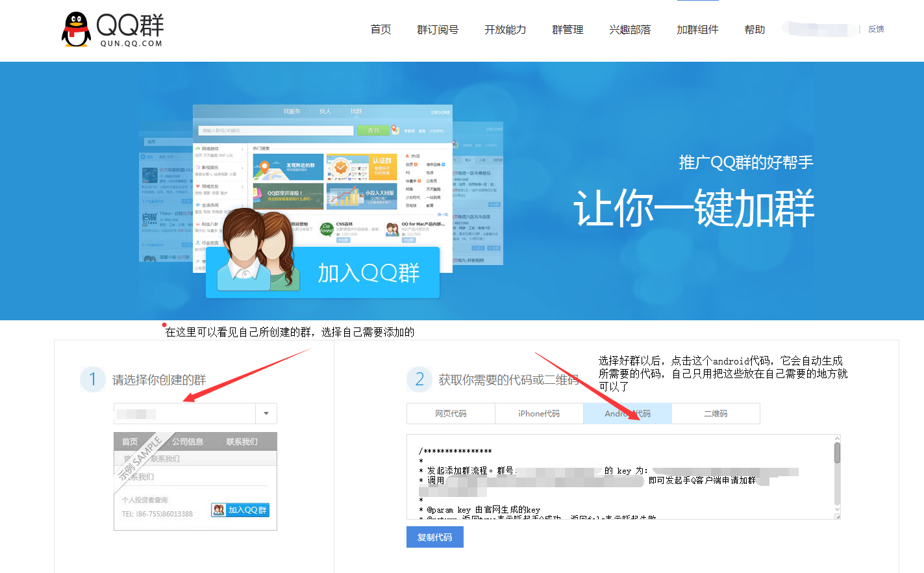Switch to the 二维码 tab
The height and width of the screenshot is (573, 924).
pos(716,414)
